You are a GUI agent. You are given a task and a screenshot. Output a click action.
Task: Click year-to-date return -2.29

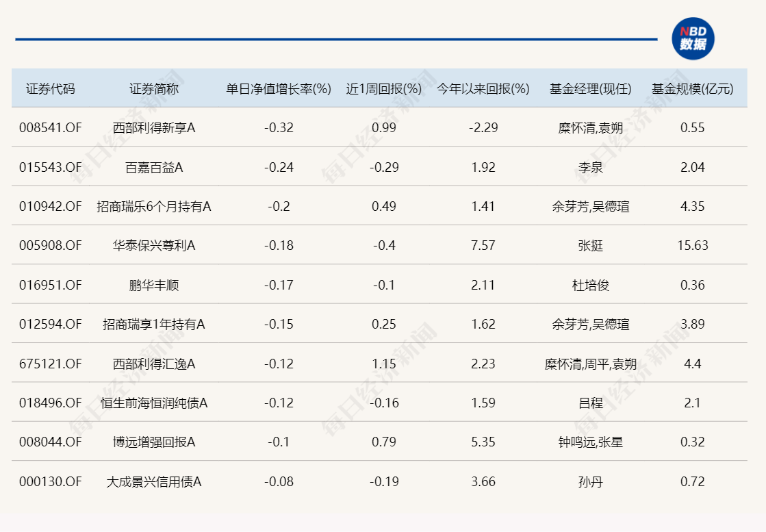point(483,128)
